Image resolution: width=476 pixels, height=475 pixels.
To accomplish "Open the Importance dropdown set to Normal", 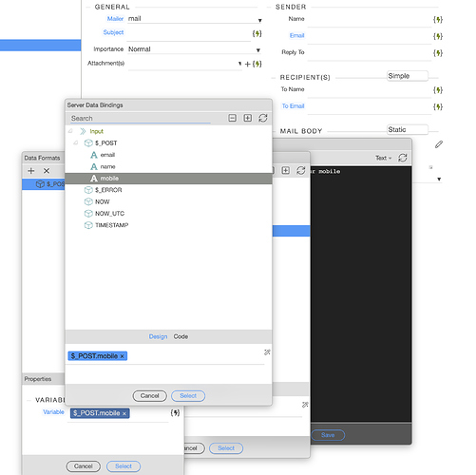I will click(258, 50).
